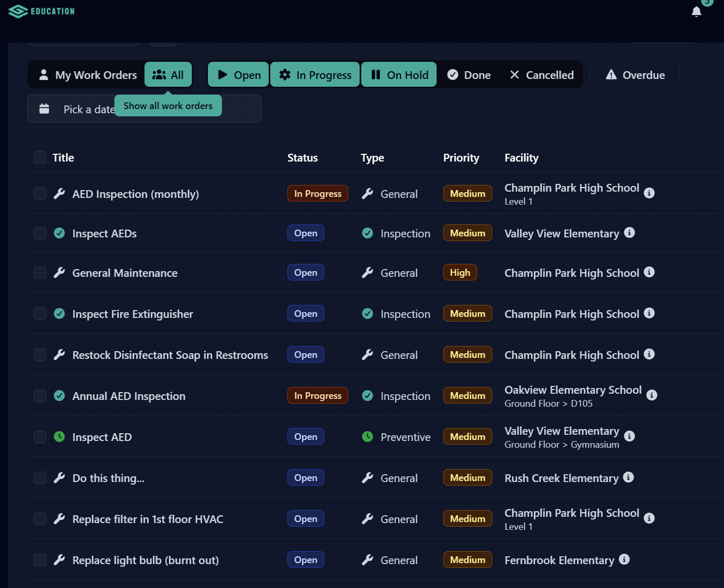
Task: Click info icon in Restock Disinfectant Soap row
Action: click(x=649, y=354)
